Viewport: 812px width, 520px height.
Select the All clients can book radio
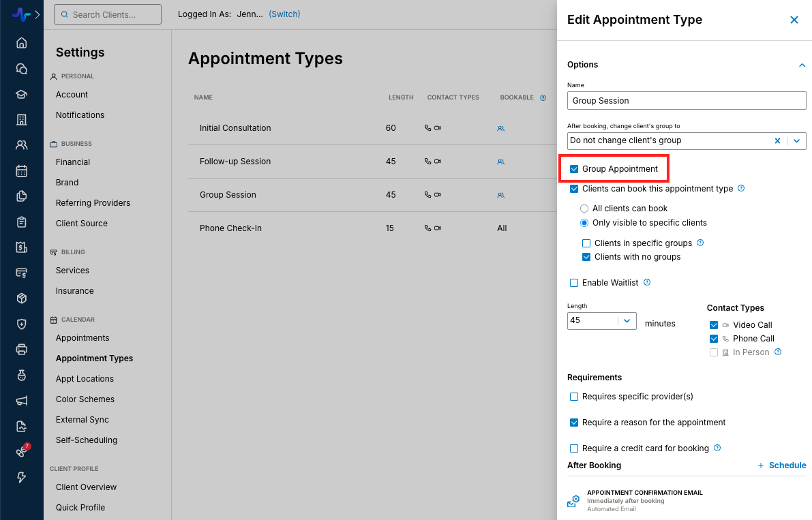click(584, 209)
